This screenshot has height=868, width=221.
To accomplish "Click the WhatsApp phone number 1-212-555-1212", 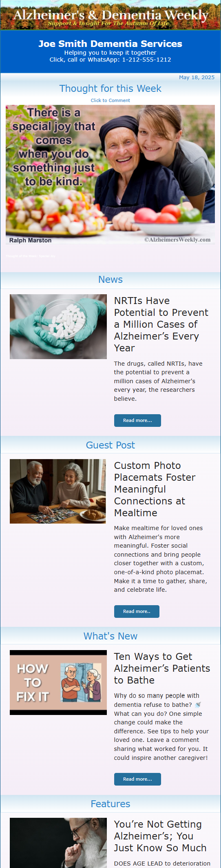I will pyautogui.click(x=146, y=60).
